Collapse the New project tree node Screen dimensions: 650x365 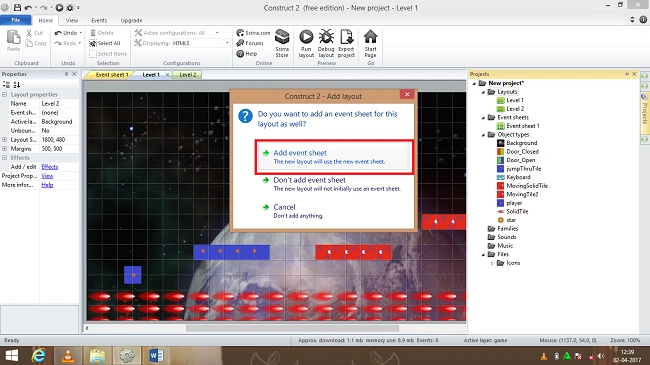[x=475, y=83]
